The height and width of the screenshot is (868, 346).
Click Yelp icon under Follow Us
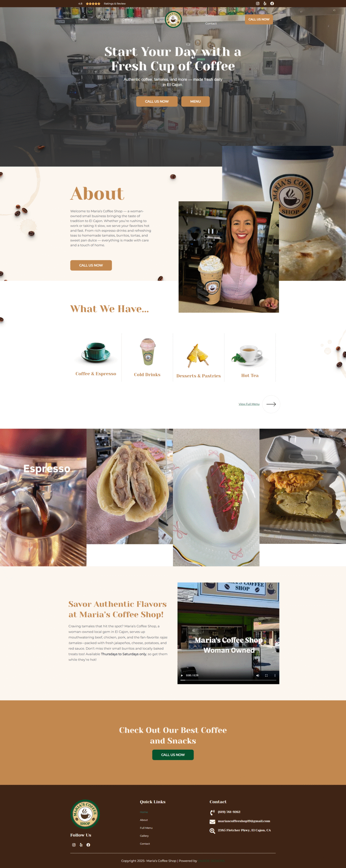point(81,845)
